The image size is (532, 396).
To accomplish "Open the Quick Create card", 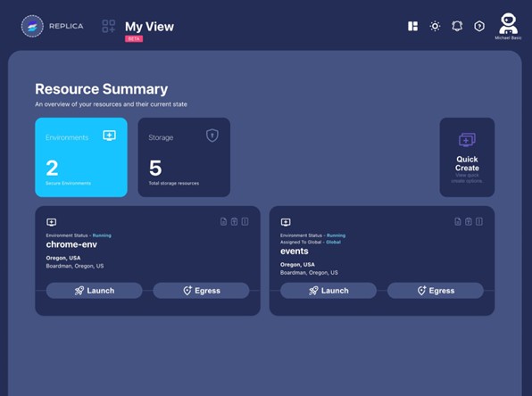I will 467,157.
